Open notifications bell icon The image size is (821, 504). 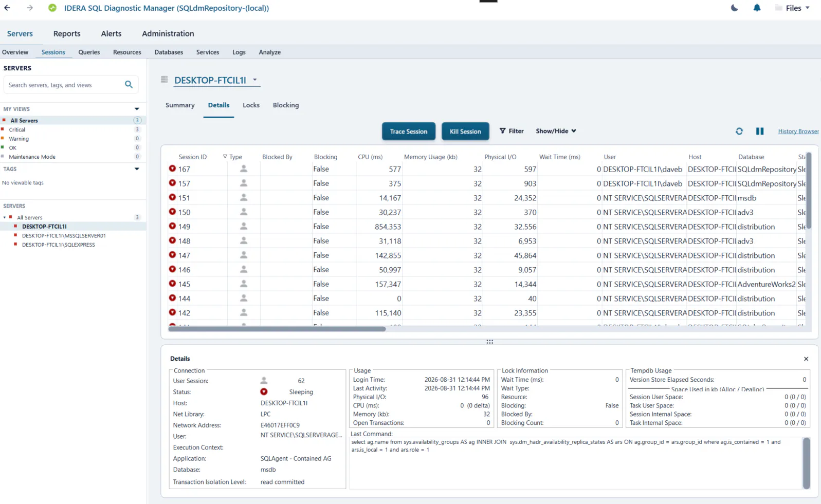(x=757, y=8)
